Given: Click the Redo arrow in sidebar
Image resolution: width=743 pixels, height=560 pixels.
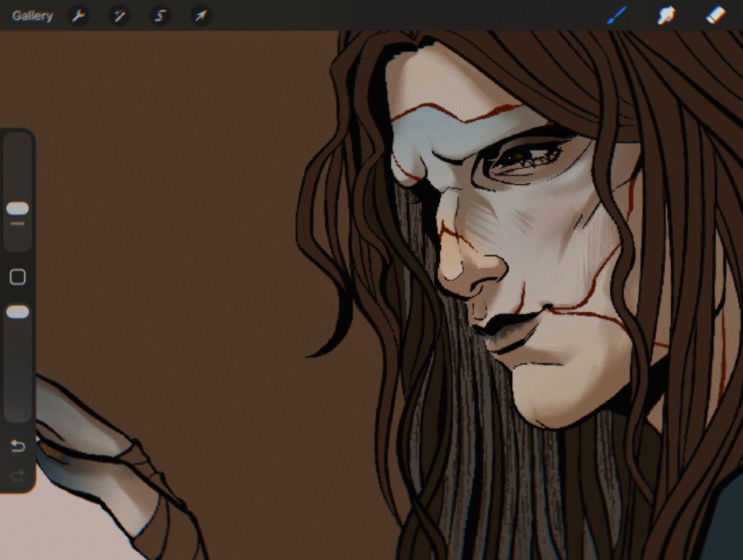Looking at the screenshot, I should point(17,475).
